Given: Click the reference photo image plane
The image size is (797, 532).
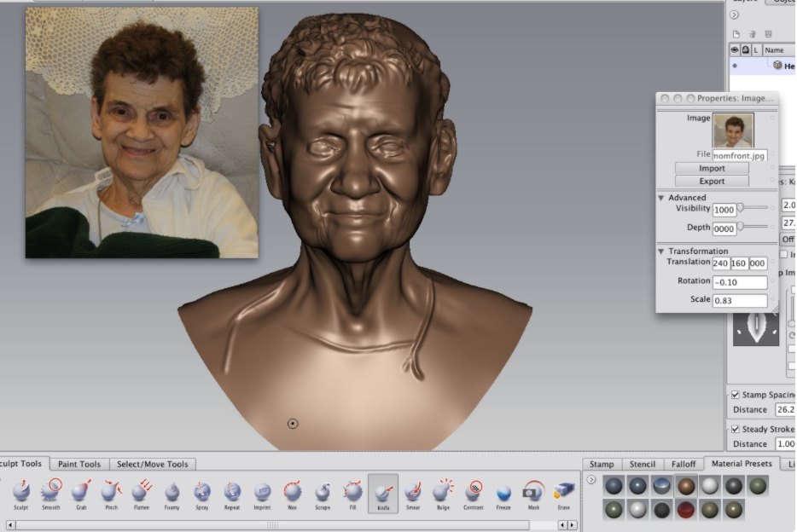Looking at the screenshot, I should tap(142, 132).
